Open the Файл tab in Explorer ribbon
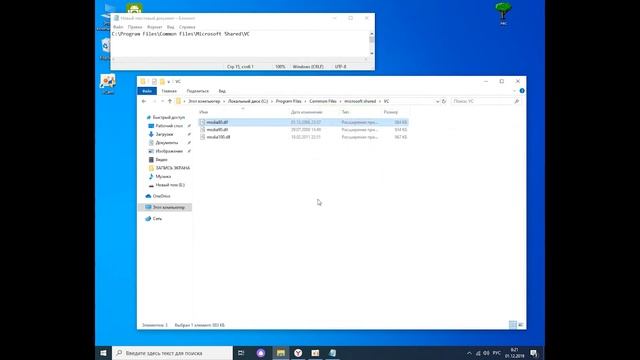Viewport: 640px width, 360px height. tap(147, 91)
